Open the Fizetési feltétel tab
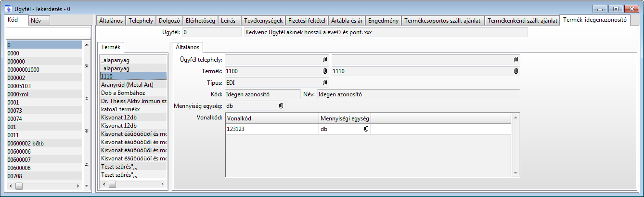 click(x=307, y=21)
